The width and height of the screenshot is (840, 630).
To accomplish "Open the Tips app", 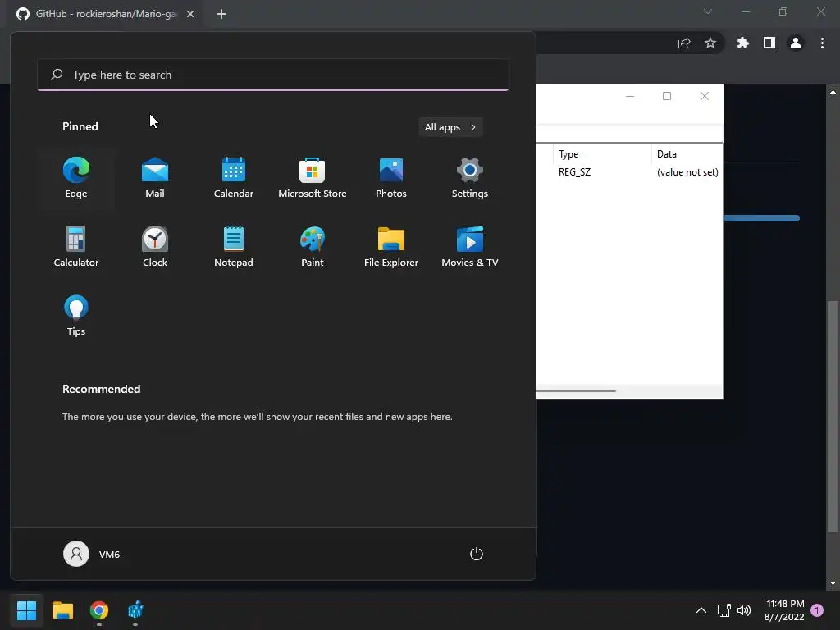I will 76,316.
